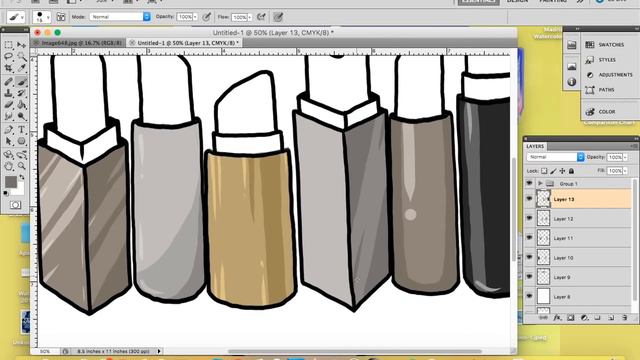Screen dimensions: 640x360
Task: Enable airbrush mode
Action: click(x=261, y=17)
